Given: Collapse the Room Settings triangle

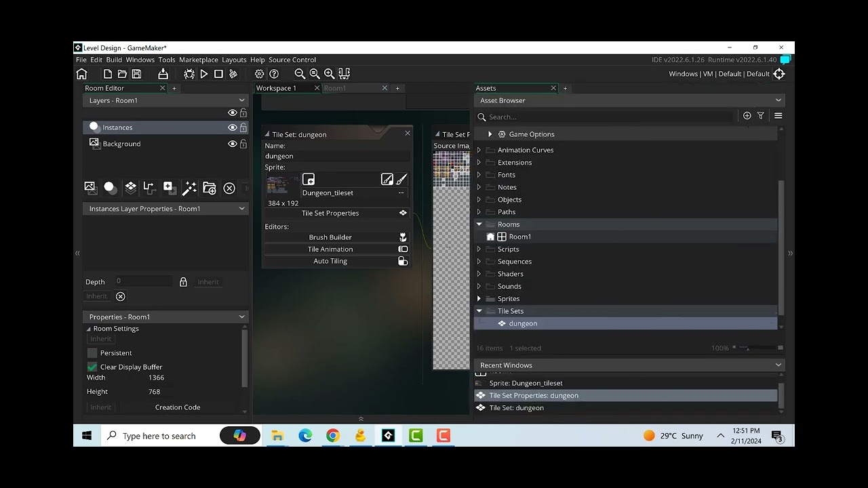Looking at the screenshot, I should coord(88,329).
